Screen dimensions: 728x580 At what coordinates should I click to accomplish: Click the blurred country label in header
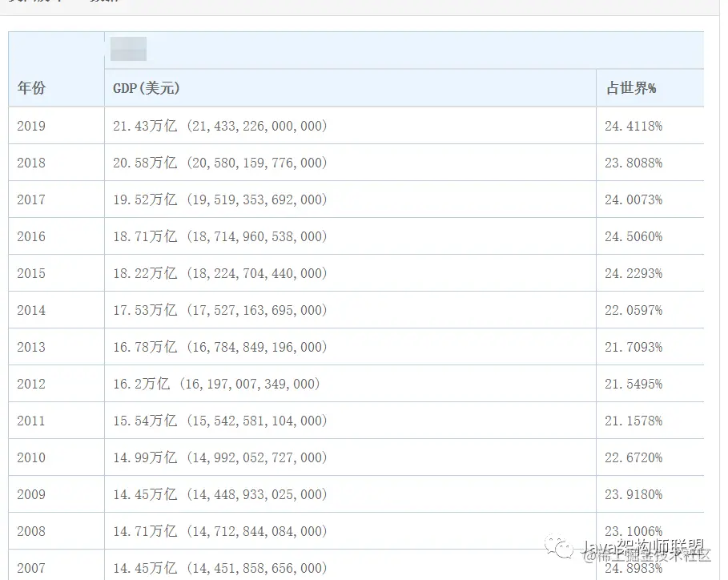pos(129,49)
